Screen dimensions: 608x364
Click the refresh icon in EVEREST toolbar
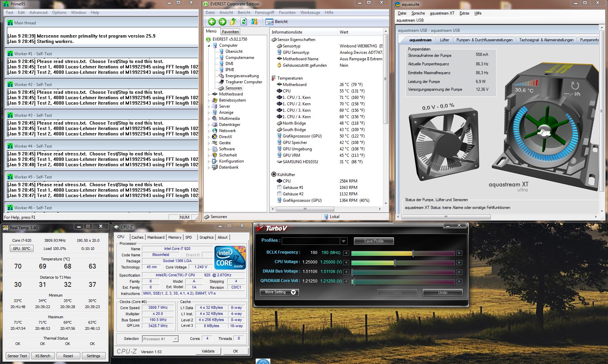[x=244, y=22]
